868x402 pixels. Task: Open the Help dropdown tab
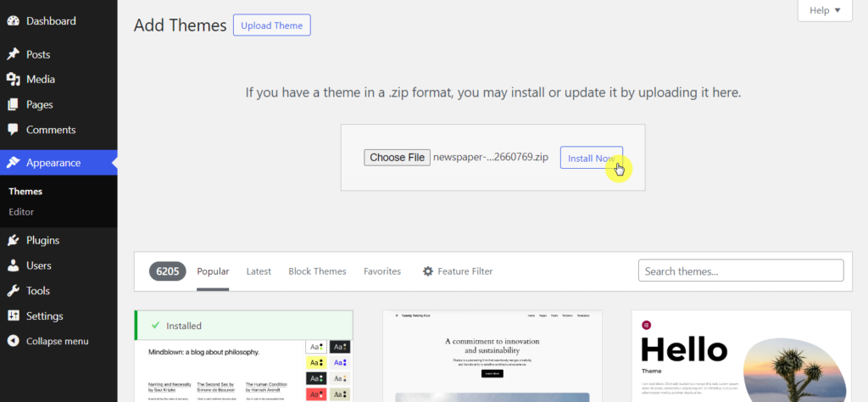coord(825,10)
